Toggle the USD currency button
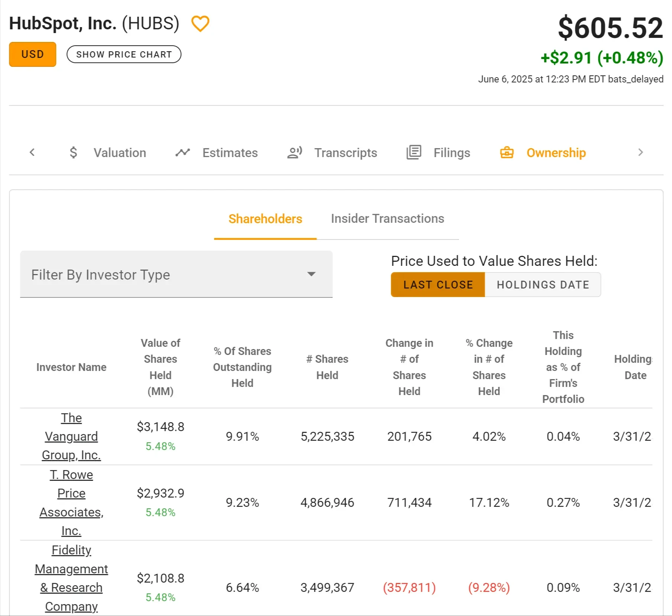The image size is (672, 616). tap(33, 54)
